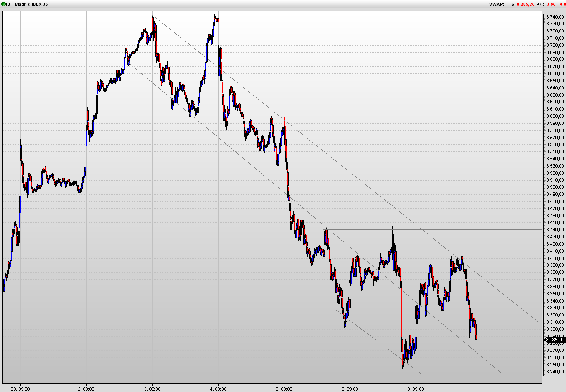Screen dimensions: 566x392
Task: Click the 8 240,00 price axis label
Action: pos(555,372)
